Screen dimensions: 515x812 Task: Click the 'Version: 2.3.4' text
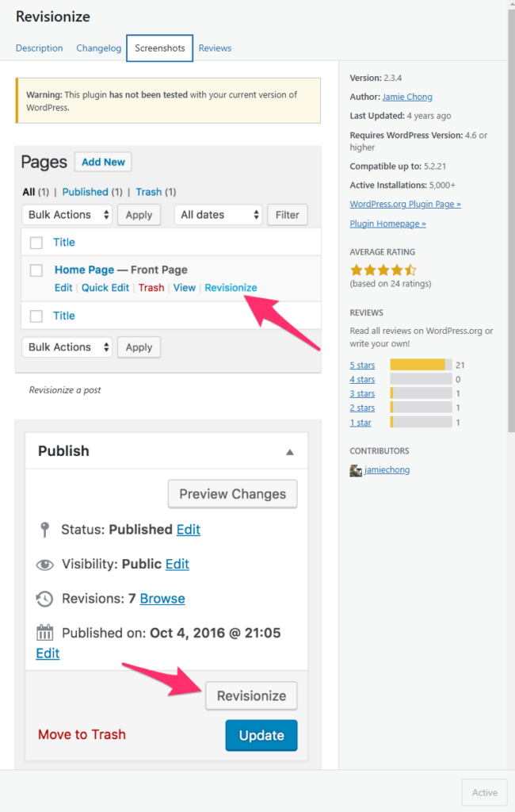376,79
